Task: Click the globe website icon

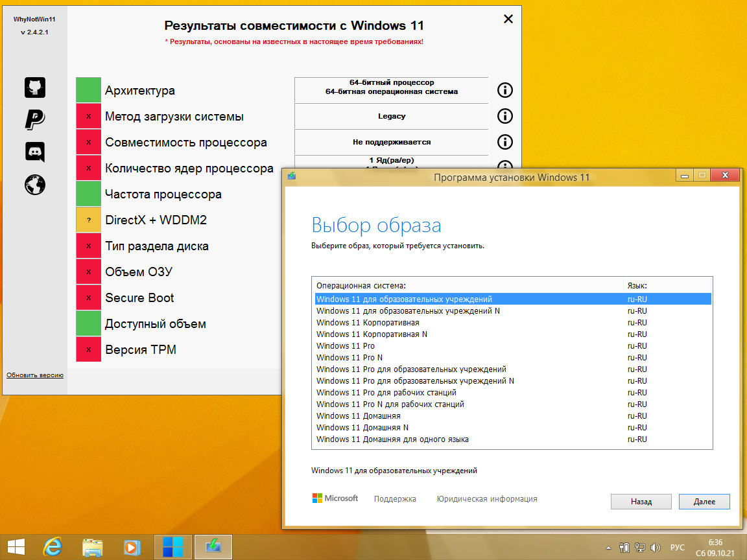Action: pos(35,185)
